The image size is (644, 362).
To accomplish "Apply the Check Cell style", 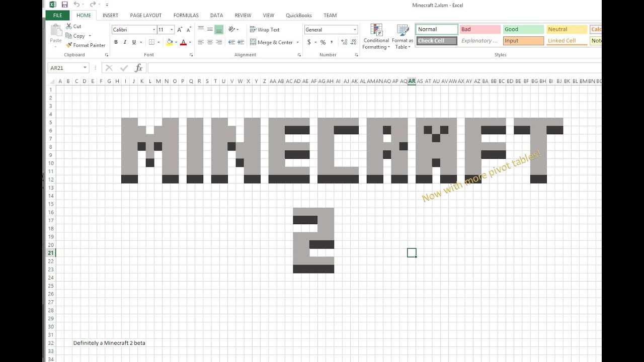I will (437, 41).
